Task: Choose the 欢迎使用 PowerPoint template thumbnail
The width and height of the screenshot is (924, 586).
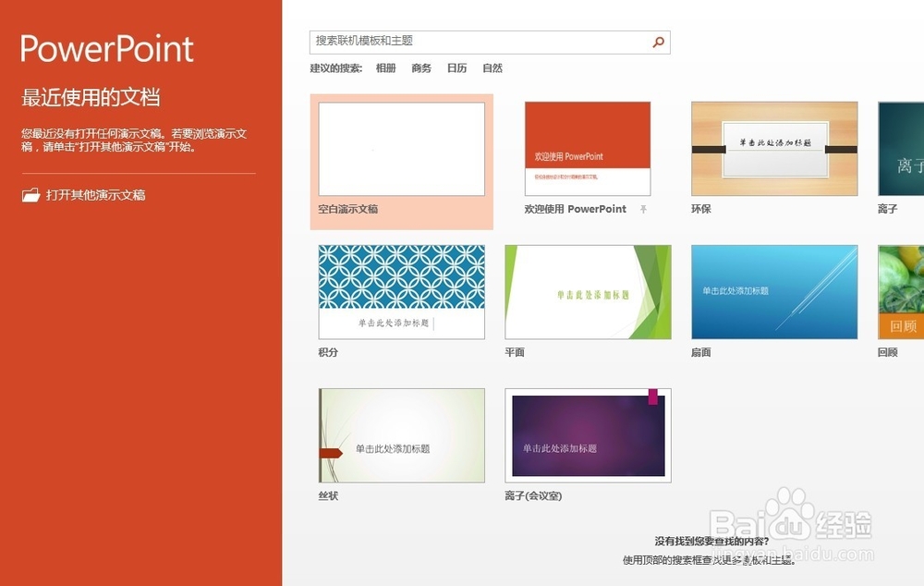Action: [x=588, y=149]
